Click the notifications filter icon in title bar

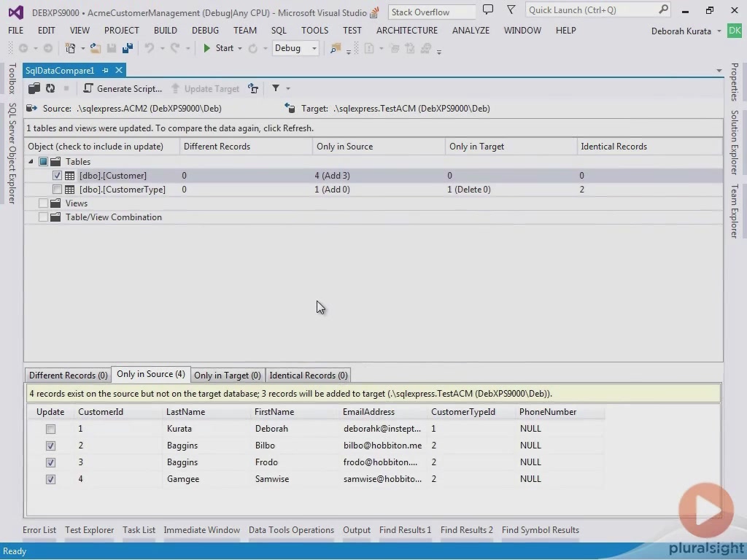pos(511,9)
